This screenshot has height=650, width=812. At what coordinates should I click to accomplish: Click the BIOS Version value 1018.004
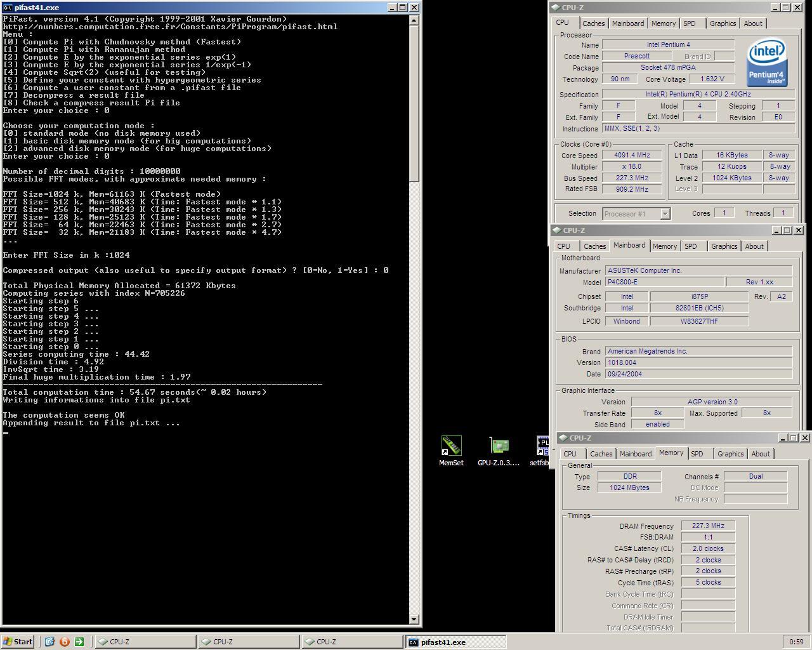[698, 362]
